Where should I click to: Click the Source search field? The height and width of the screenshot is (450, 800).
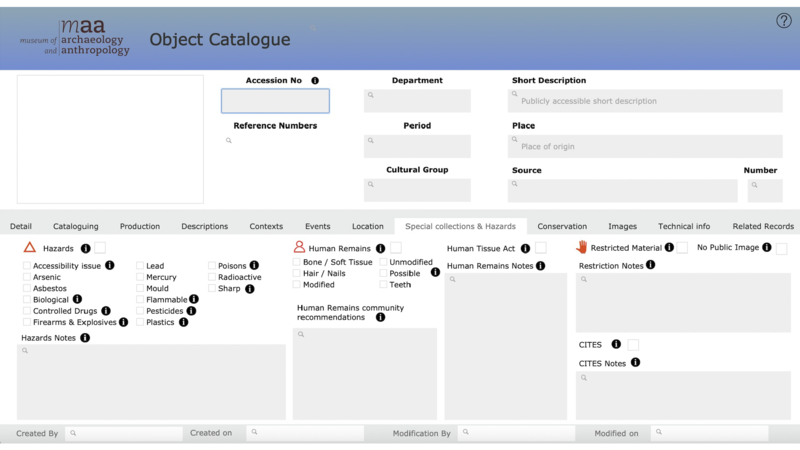click(x=622, y=190)
